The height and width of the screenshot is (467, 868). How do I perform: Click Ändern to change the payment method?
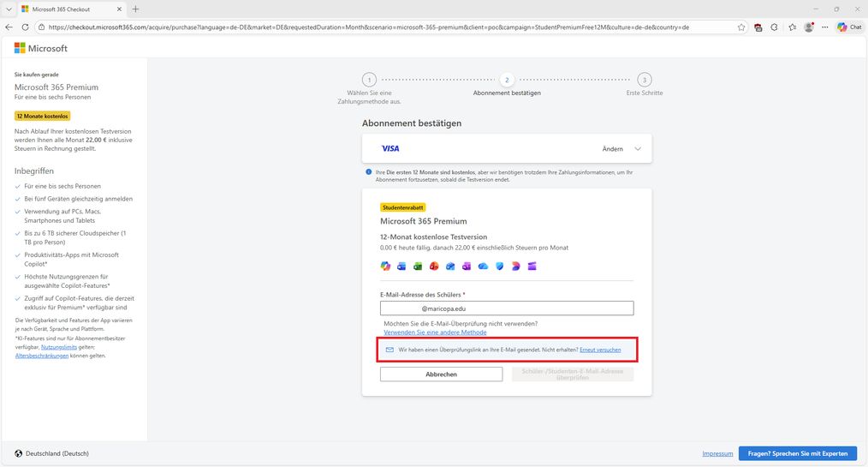pos(612,149)
